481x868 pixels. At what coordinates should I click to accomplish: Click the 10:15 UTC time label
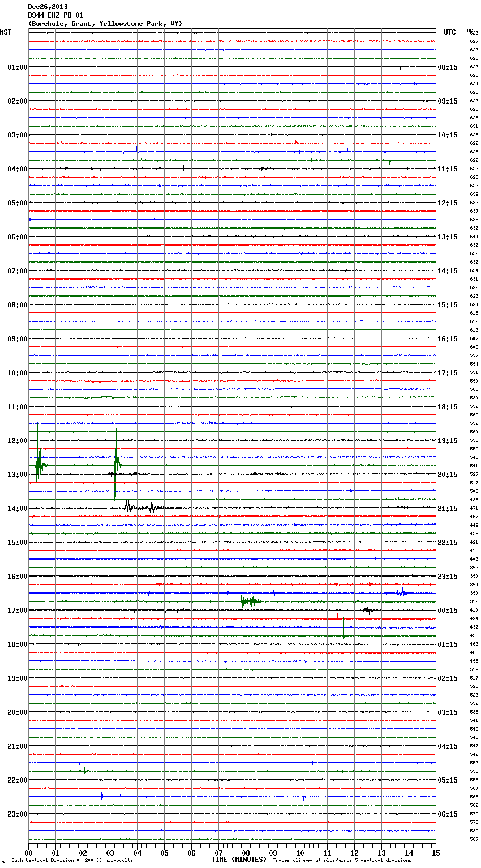pyautogui.click(x=448, y=135)
